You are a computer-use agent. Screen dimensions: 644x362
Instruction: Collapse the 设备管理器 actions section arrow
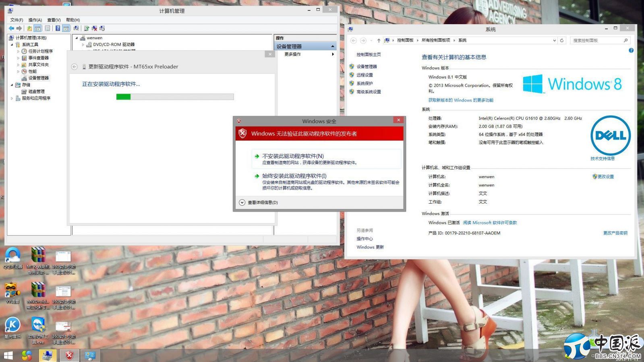click(x=333, y=46)
